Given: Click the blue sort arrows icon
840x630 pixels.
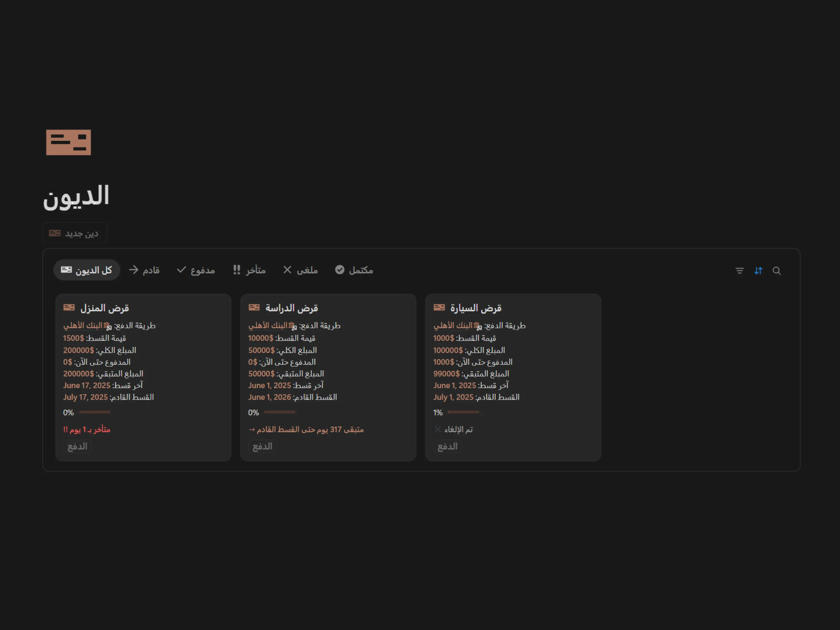Looking at the screenshot, I should pyautogui.click(x=758, y=271).
